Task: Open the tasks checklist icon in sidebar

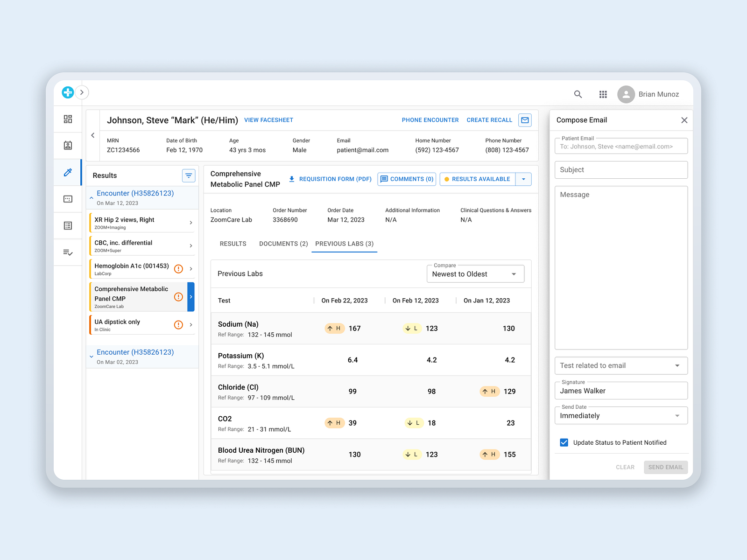Action: click(x=67, y=252)
